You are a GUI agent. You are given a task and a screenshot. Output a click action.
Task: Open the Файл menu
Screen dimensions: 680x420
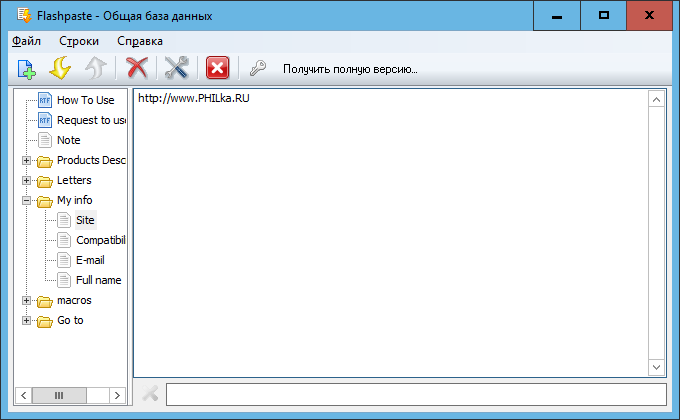point(26,41)
